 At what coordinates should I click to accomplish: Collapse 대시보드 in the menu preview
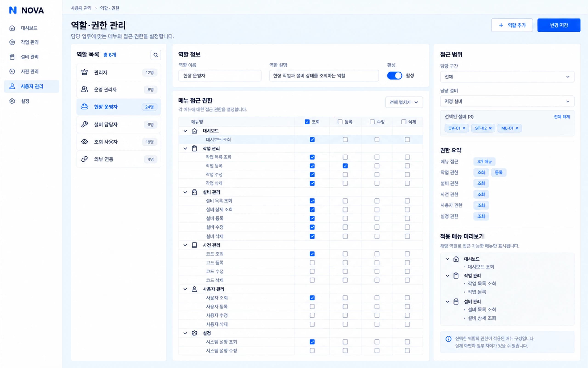pyautogui.click(x=447, y=259)
